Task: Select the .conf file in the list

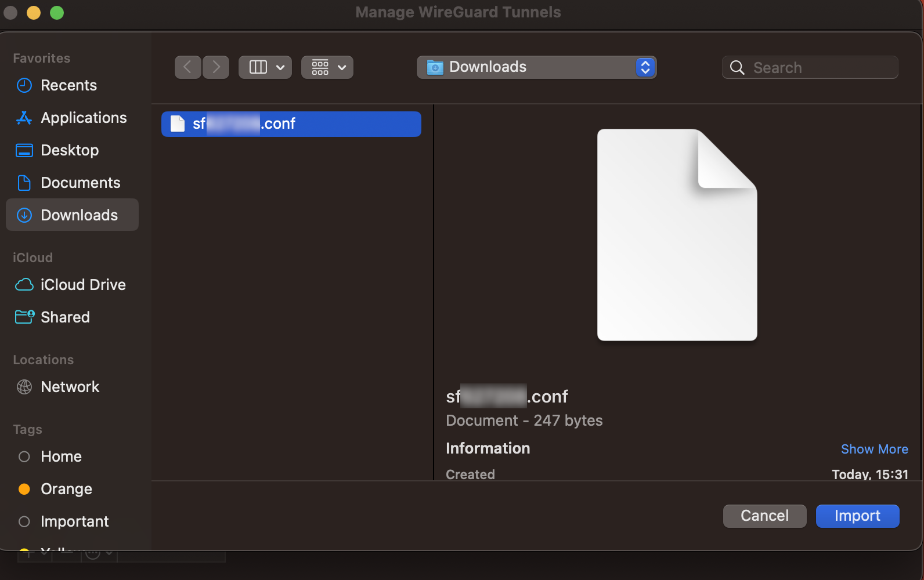Action: click(291, 124)
